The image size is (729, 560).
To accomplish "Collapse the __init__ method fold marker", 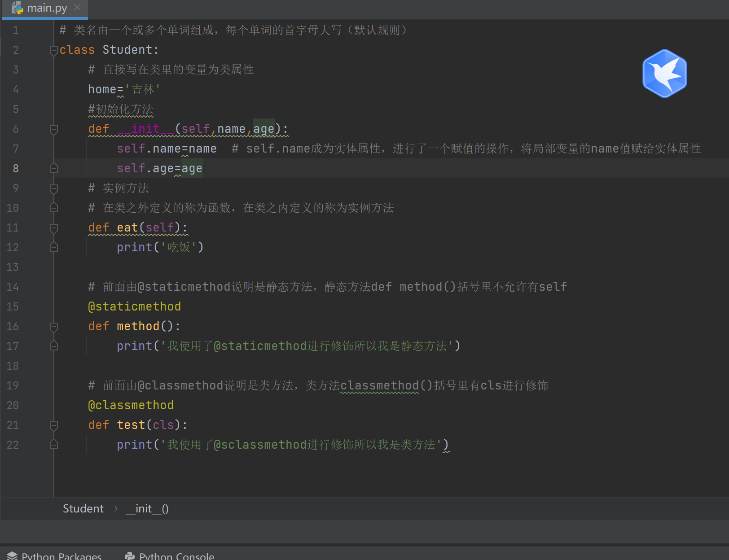I will 54,129.
